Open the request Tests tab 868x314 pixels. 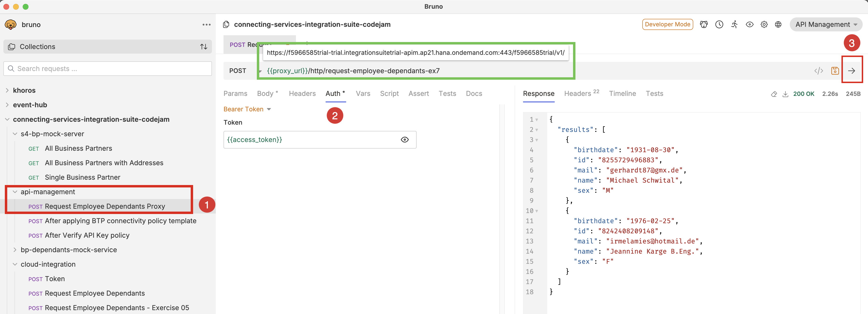447,93
